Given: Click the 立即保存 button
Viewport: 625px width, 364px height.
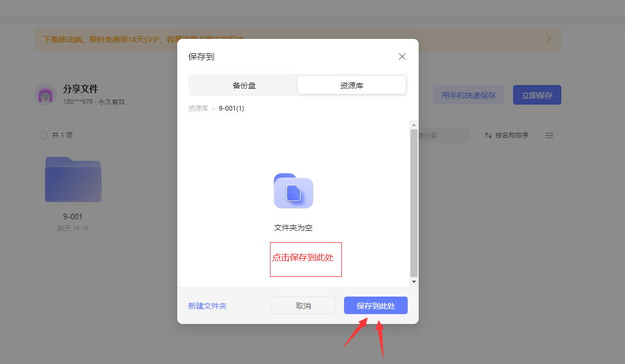Looking at the screenshot, I should [537, 95].
